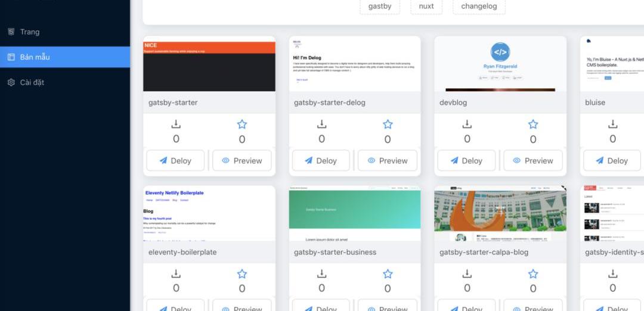Star the eleventy-boilerplate template

[x=241, y=274]
